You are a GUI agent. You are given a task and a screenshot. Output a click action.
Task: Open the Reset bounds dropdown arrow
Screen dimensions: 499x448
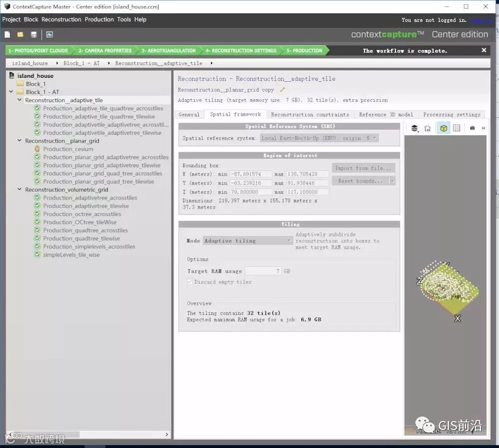(x=392, y=181)
